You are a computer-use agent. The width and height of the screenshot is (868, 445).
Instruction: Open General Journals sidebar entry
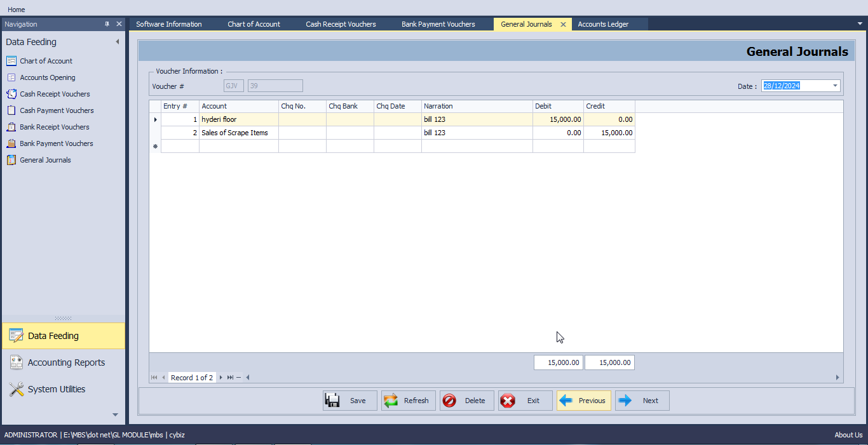point(45,160)
